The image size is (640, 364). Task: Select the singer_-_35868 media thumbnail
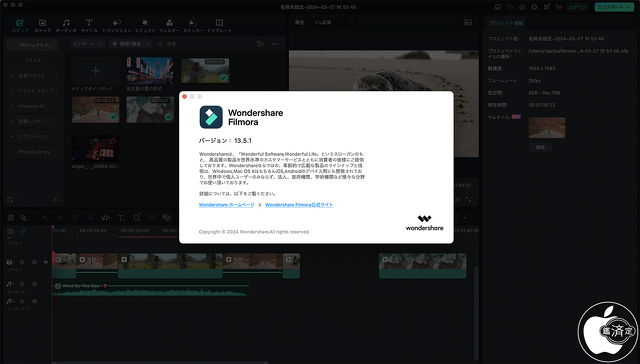point(96,149)
